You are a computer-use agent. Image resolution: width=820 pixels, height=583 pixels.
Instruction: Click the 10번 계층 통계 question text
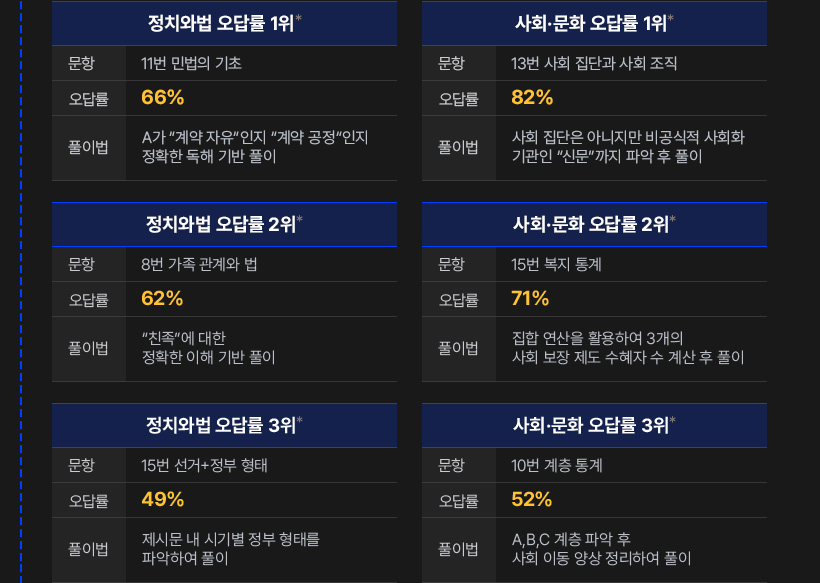pyautogui.click(x=557, y=466)
